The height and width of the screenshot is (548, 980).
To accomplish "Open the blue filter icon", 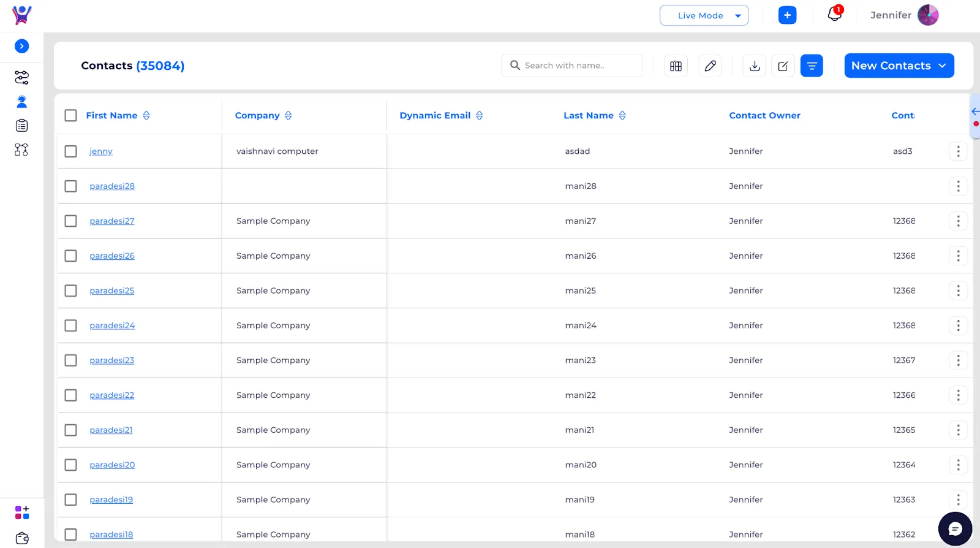I will (x=812, y=66).
